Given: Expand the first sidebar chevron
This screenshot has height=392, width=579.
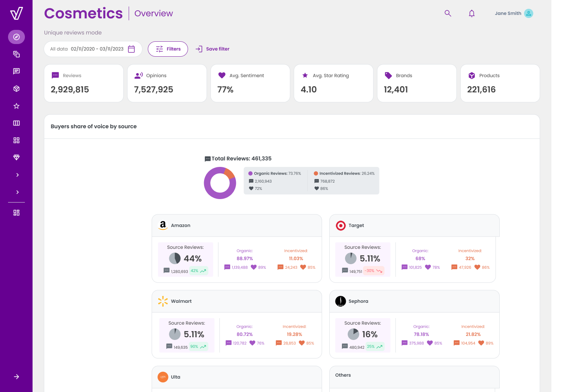Looking at the screenshot, I should coord(17,175).
